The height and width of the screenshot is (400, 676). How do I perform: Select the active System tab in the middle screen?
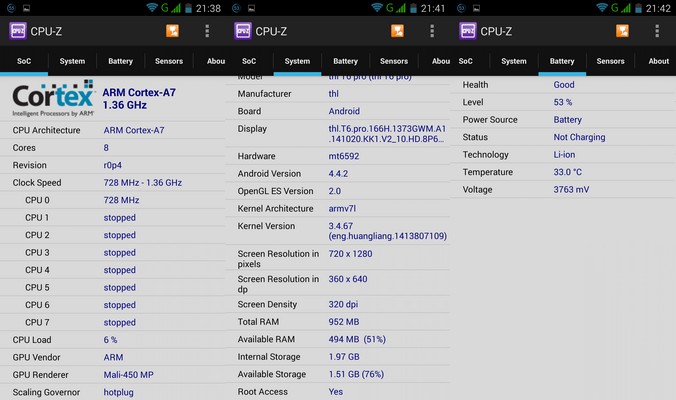coord(297,61)
